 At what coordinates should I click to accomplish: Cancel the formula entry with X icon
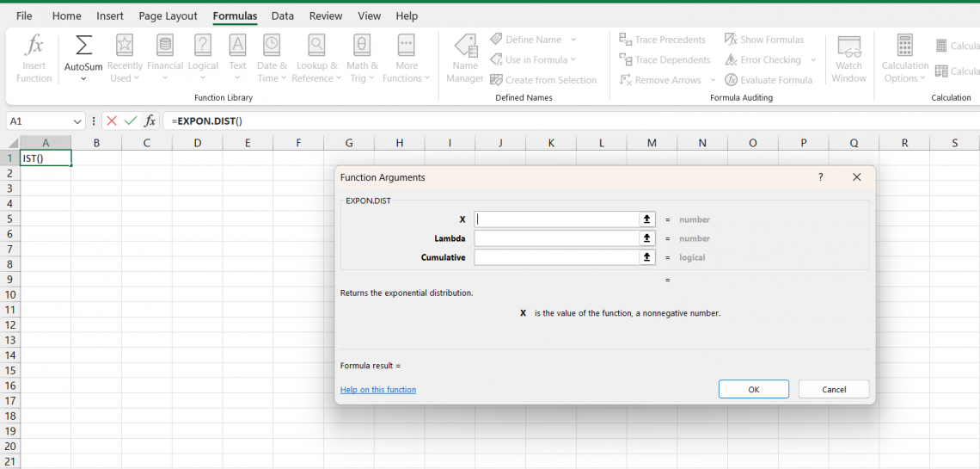(x=112, y=121)
